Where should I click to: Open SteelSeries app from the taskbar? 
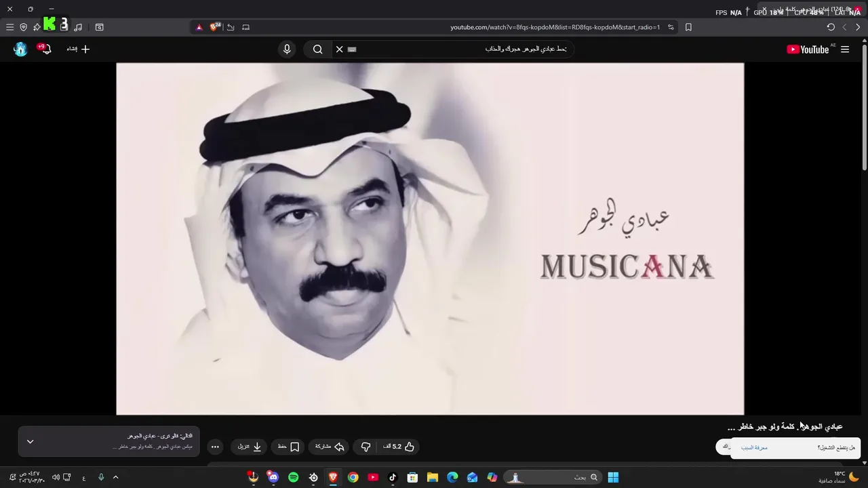point(313,477)
